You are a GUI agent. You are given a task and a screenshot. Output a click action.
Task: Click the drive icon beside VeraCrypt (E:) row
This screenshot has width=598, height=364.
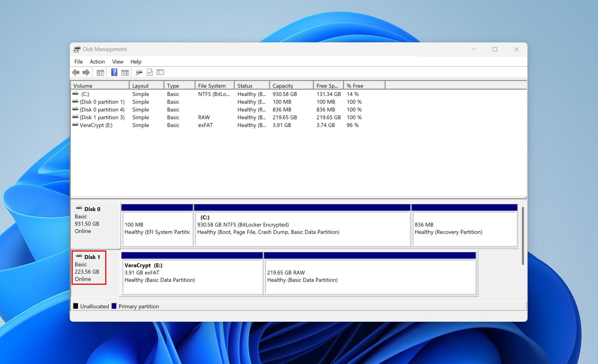(75, 124)
